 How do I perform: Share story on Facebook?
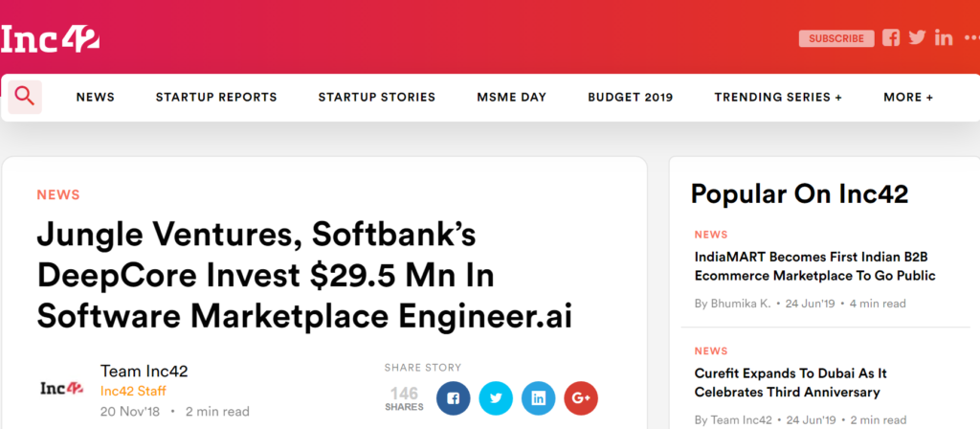tap(453, 397)
